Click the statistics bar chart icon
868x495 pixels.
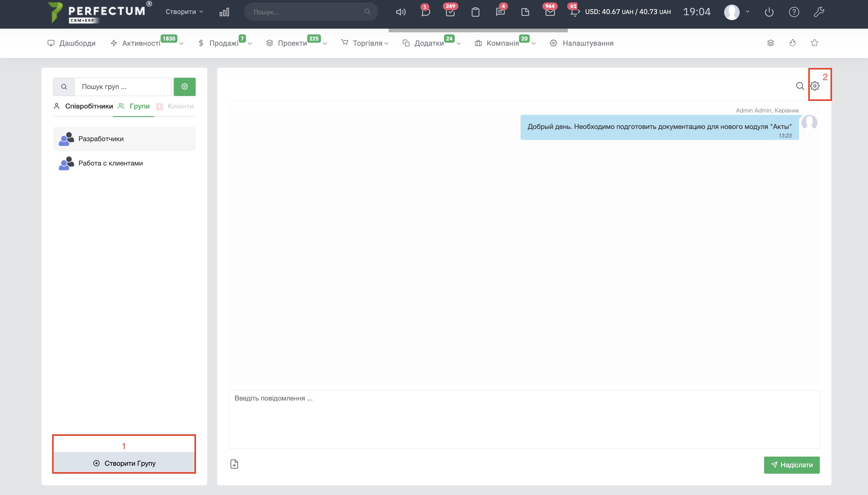(224, 12)
